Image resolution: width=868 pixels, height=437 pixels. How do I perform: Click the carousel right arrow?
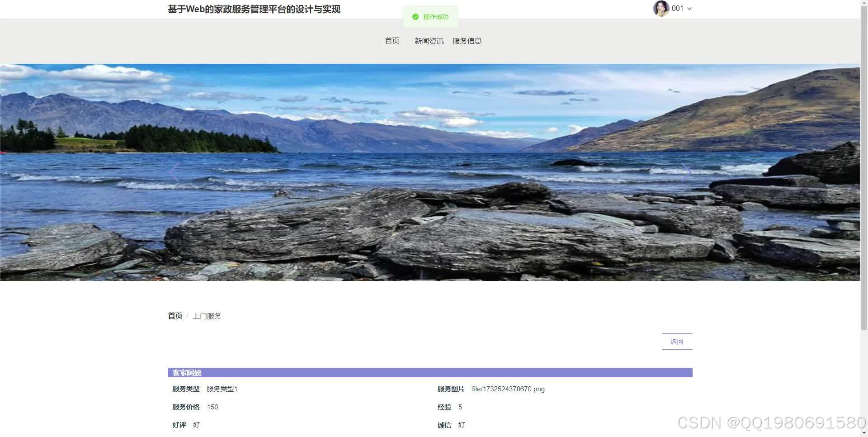[x=685, y=172]
